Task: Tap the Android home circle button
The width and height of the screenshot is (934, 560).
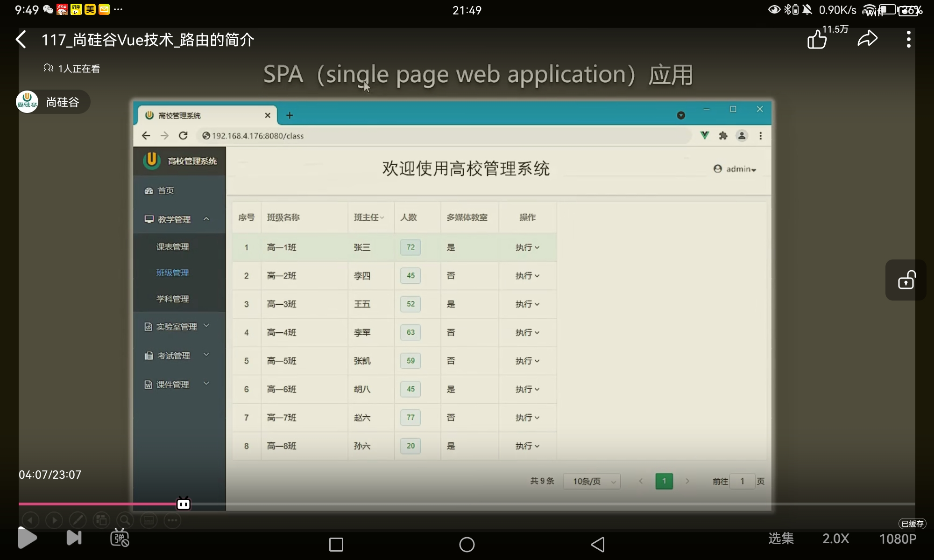Action: point(467,544)
